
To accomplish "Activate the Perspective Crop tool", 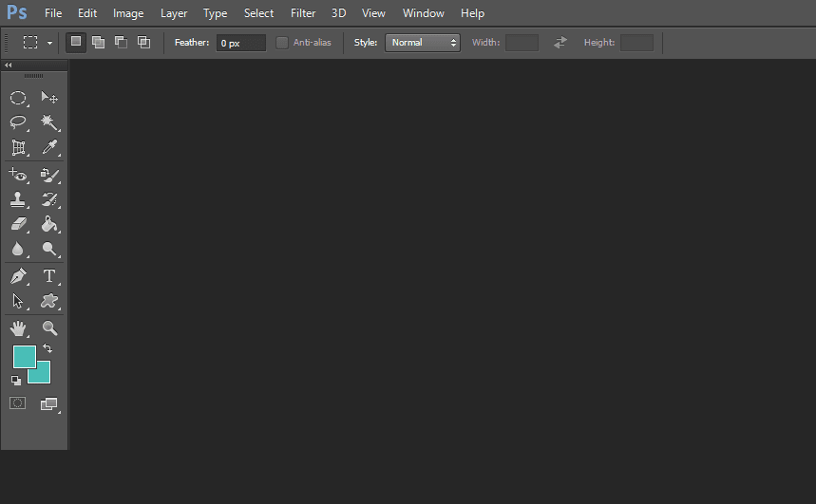I will [x=18, y=147].
